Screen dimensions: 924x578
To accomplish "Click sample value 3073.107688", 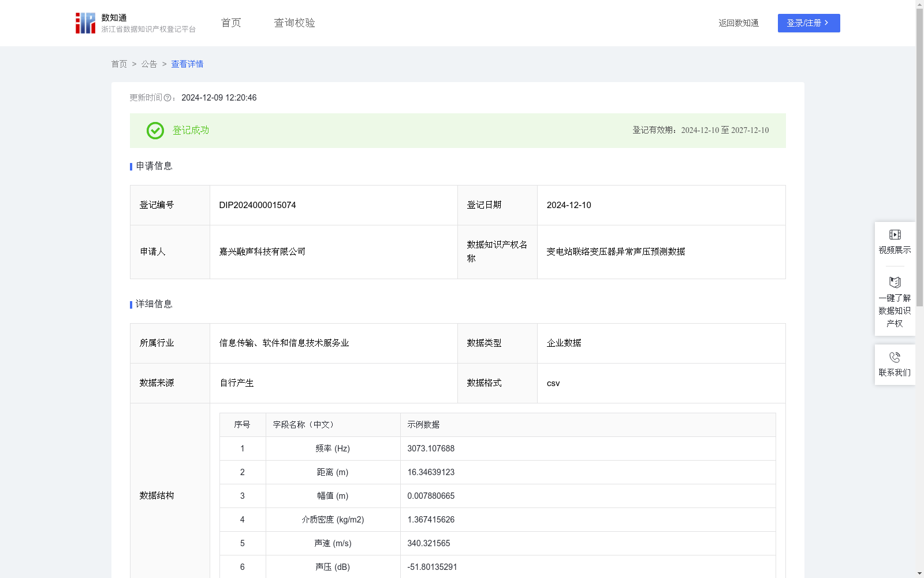I will pyautogui.click(x=431, y=449).
